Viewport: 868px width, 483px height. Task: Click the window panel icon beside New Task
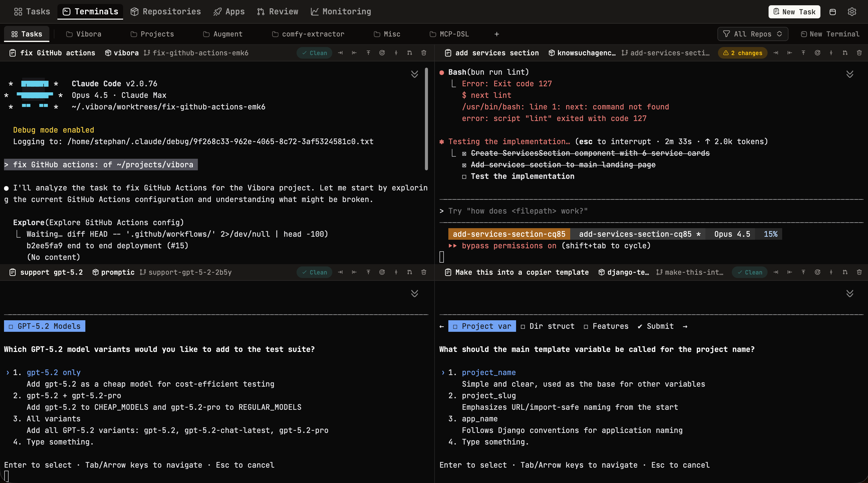click(833, 12)
